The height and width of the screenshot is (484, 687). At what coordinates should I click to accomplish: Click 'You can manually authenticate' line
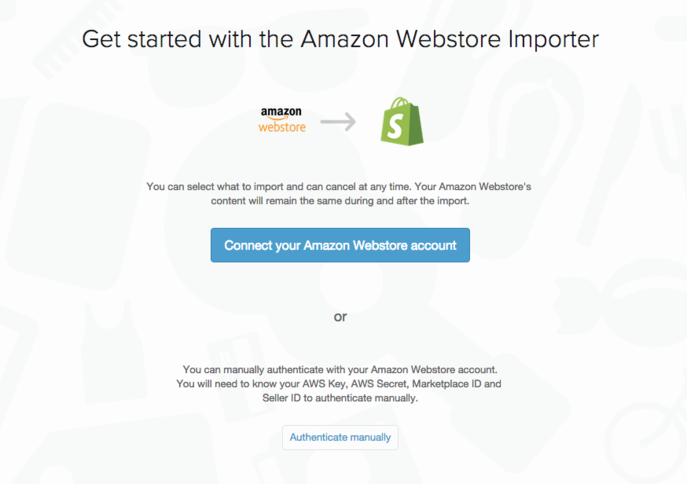[x=340, y=370]
